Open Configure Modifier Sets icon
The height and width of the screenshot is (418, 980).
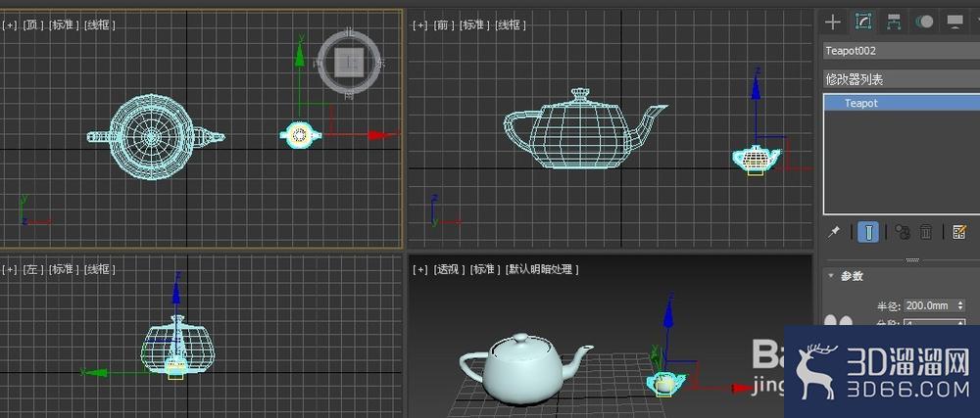click(x=959, y=232)
